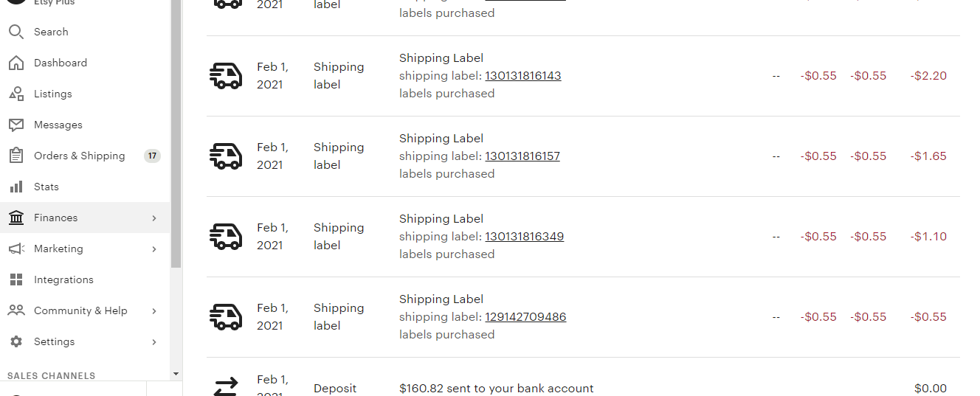Expand the Settings submenu chevron
980x396 pixels.
tap(154, 341)
